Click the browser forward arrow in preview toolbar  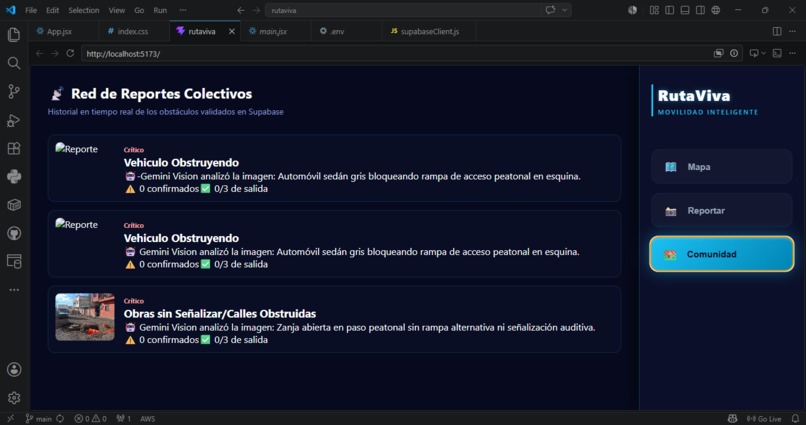tap(54, 53)
